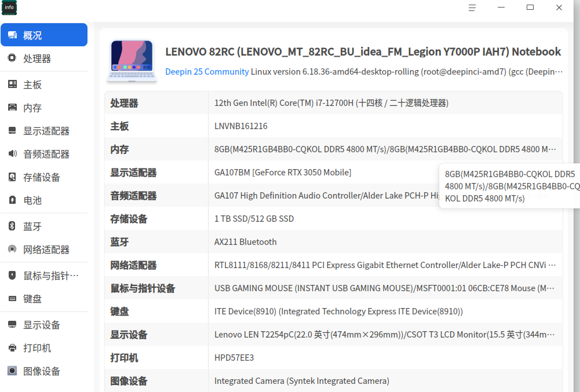
Task: Open the 主板 motherboard icon entry
Action: [x=12, y=85]
